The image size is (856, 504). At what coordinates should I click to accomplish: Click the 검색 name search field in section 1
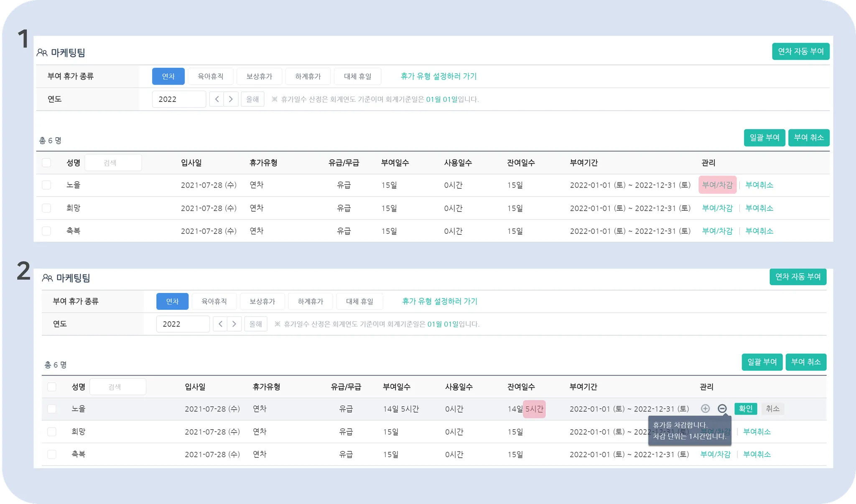pos(113,162)
